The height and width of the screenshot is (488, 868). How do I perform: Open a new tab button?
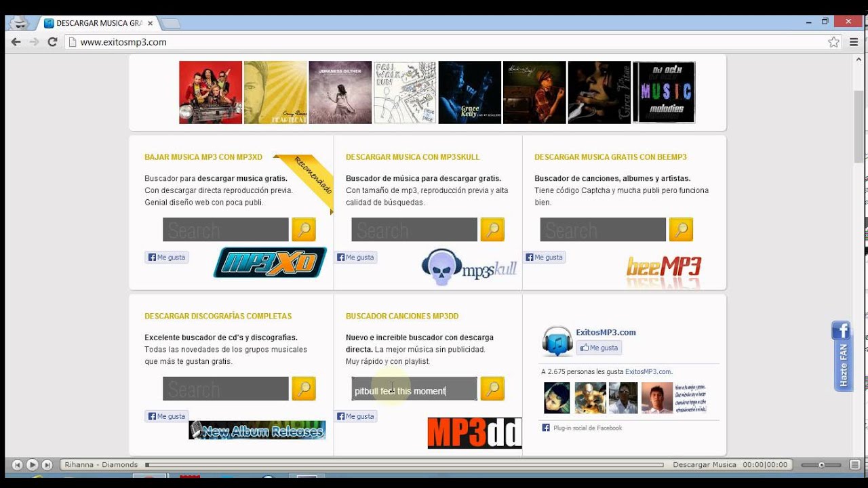pyautogui.click(x=171, y=24)
